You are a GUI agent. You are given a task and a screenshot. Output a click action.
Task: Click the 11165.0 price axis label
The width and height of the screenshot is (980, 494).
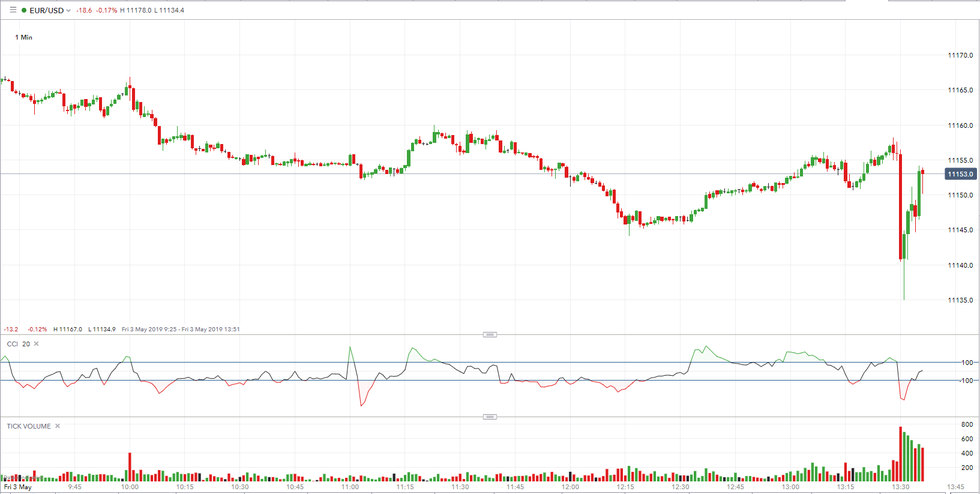[x=960, y=90]
